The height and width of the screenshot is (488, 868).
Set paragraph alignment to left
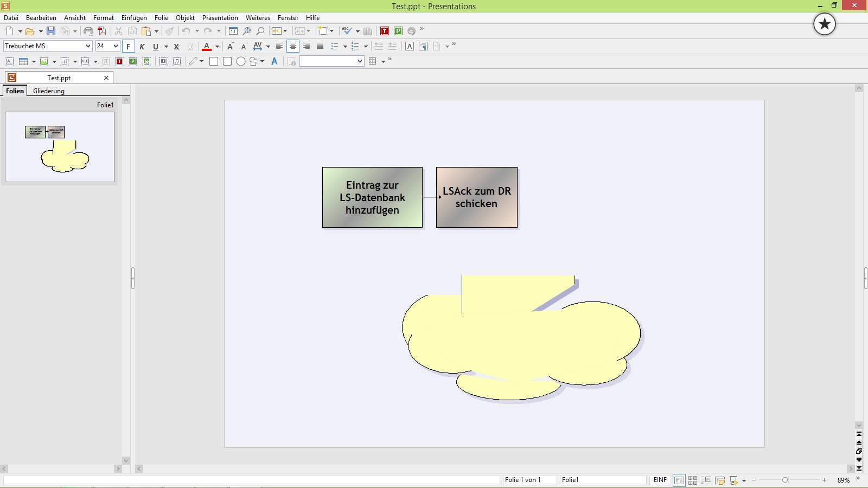279,46
